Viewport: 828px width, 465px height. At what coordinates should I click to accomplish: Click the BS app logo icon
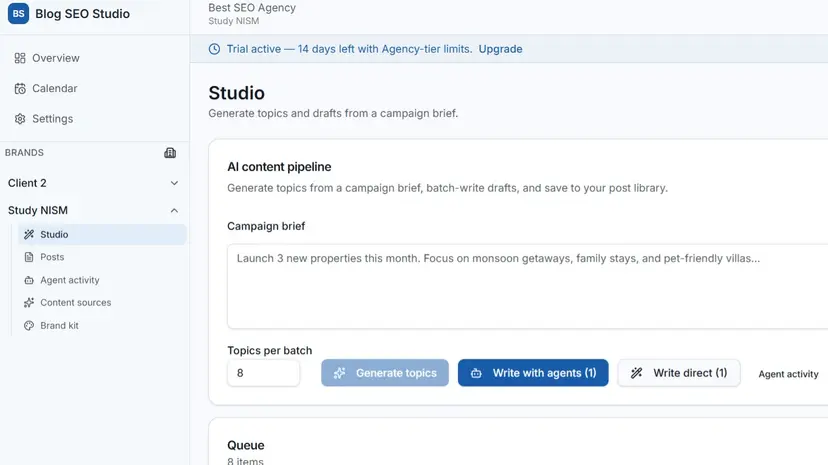(x=18, y=14)
